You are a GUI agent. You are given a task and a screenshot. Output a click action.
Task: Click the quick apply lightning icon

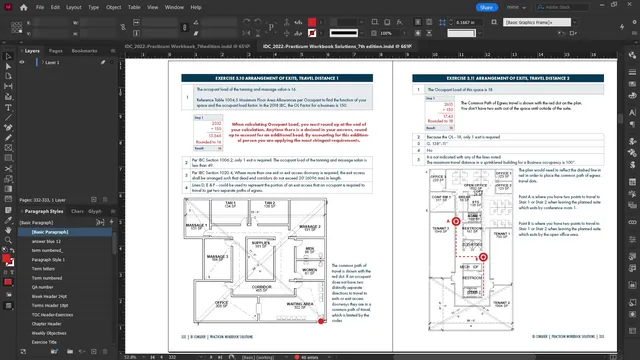(622, 27)
